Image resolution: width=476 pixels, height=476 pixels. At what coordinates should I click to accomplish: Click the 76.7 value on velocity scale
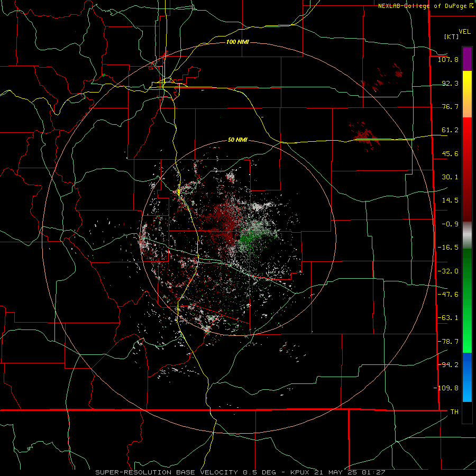tap(450, 106)
